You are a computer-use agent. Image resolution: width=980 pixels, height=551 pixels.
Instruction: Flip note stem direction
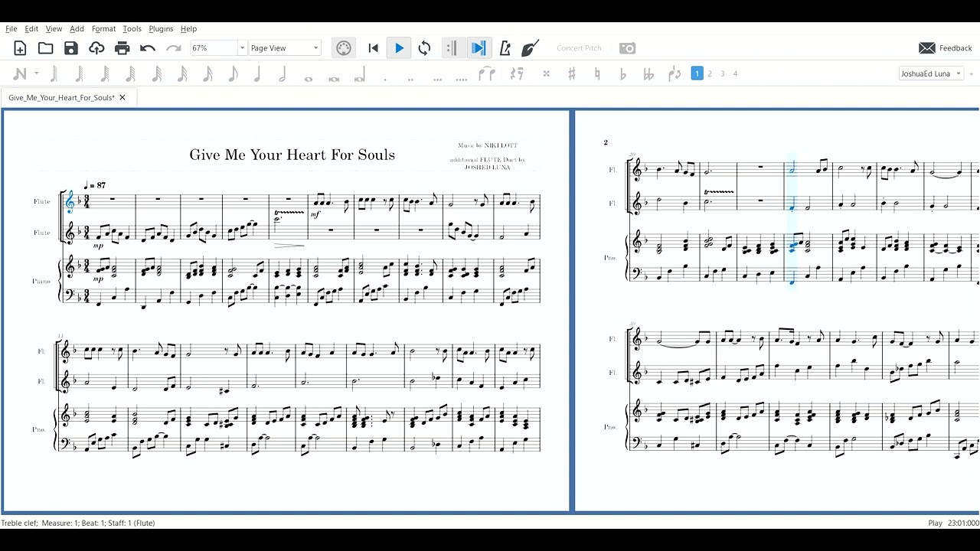pos(675,74)
